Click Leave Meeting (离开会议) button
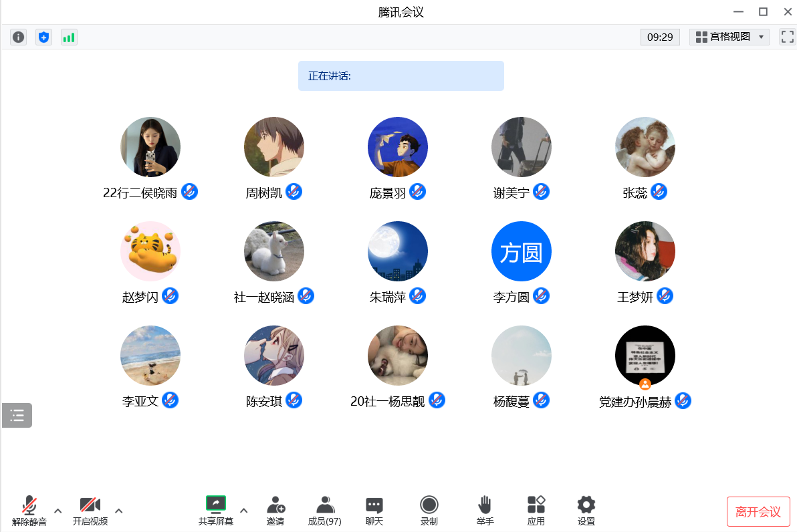Screen dimensions: 797x532 click(758, 512)
